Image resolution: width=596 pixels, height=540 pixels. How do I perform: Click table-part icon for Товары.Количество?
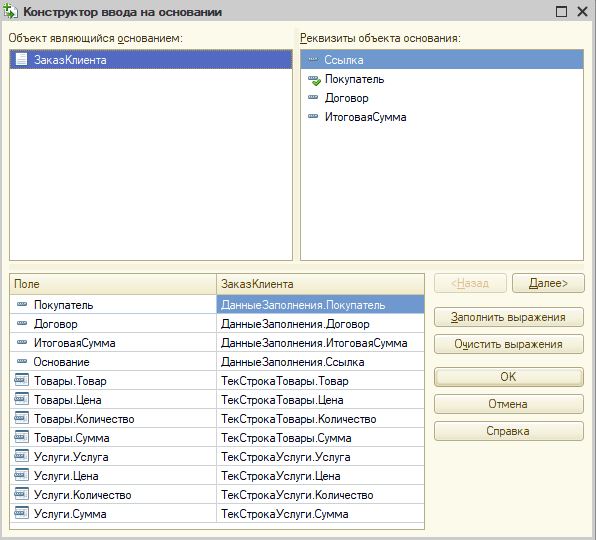tap(21, 418)
